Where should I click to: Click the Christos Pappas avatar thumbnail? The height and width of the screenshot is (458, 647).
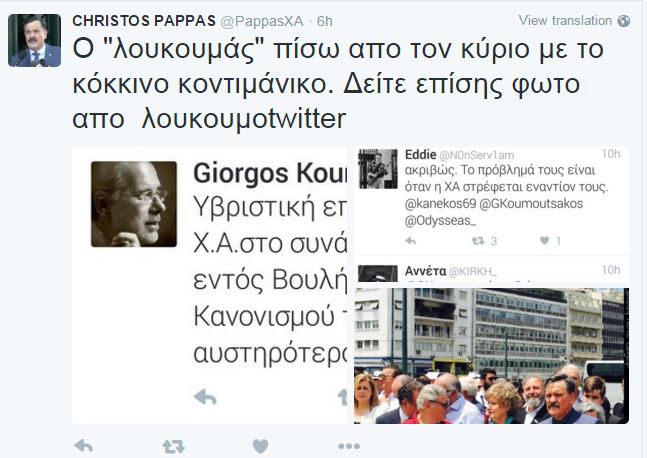[35, 40]
